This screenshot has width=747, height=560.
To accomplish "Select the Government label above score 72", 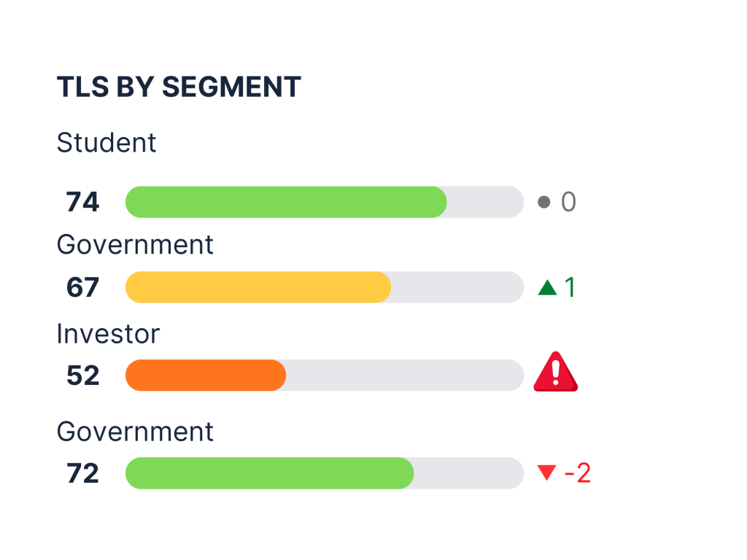I will [135, 432].
